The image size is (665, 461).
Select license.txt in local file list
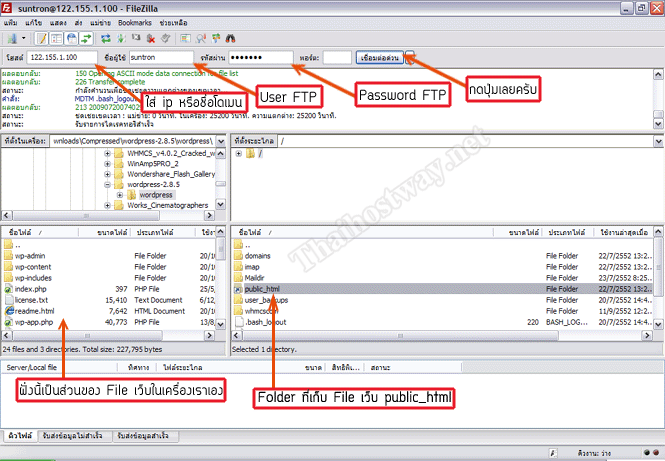31,300
